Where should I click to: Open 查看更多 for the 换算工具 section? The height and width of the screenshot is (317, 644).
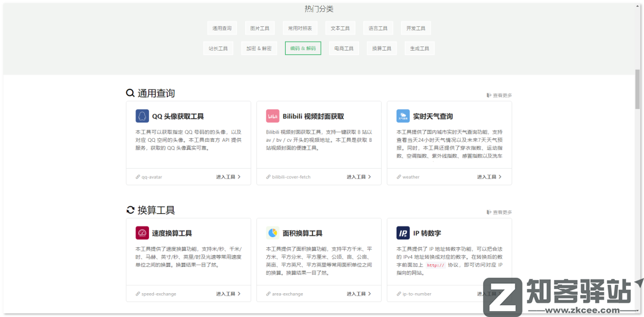pyautogui.click(x=500, y=212)
